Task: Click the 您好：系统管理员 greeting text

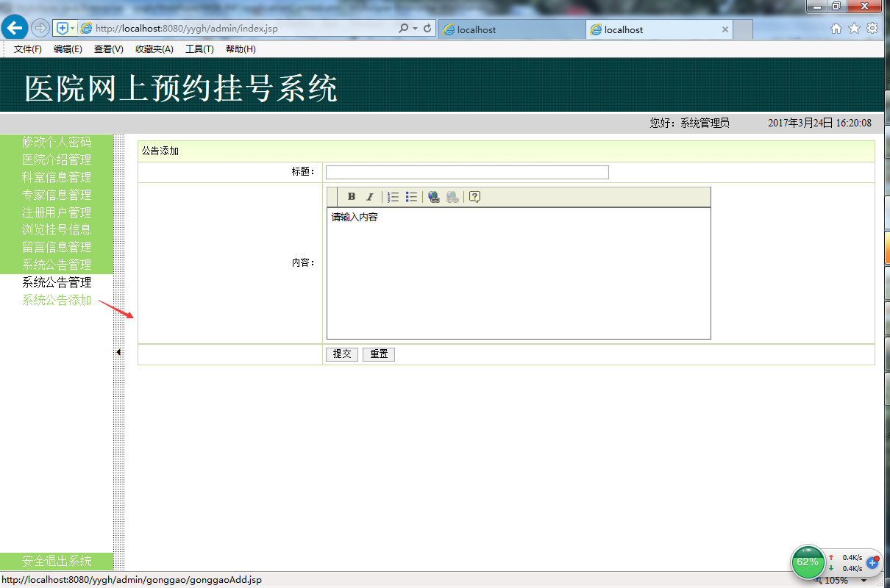Action: coord(689,123)
